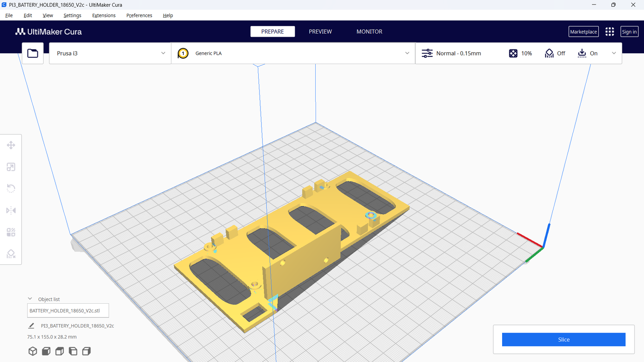This screenshot has width=644, height=362.
Task: Switch camera to front view cube icon
Action: click(46, 351)
